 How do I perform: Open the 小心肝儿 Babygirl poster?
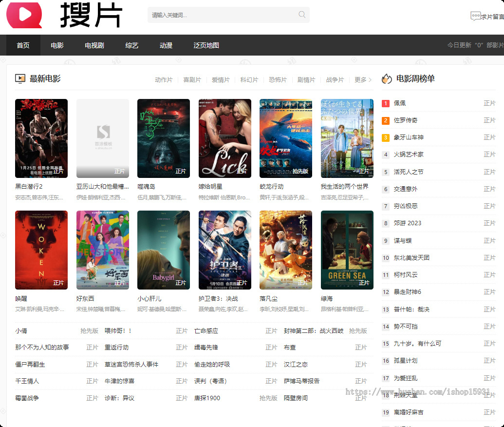[x=164, y=250]
